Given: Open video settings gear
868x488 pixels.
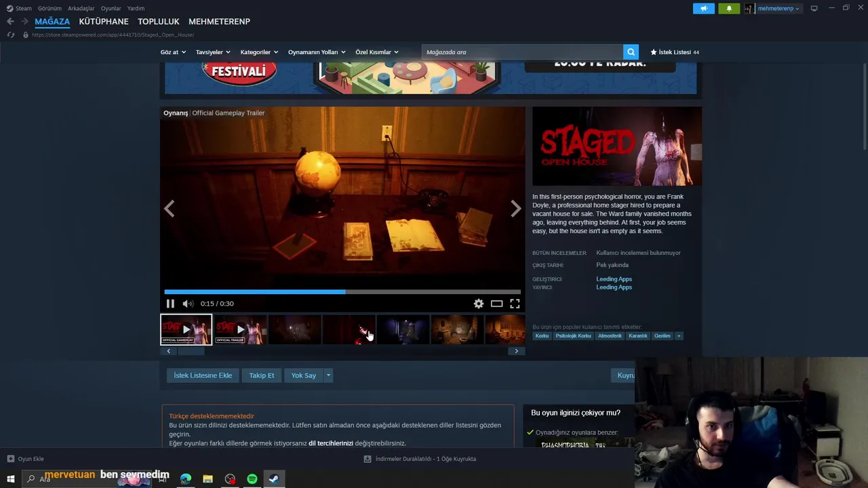Looking at the screenshot, I should click(x=479, y=304).
